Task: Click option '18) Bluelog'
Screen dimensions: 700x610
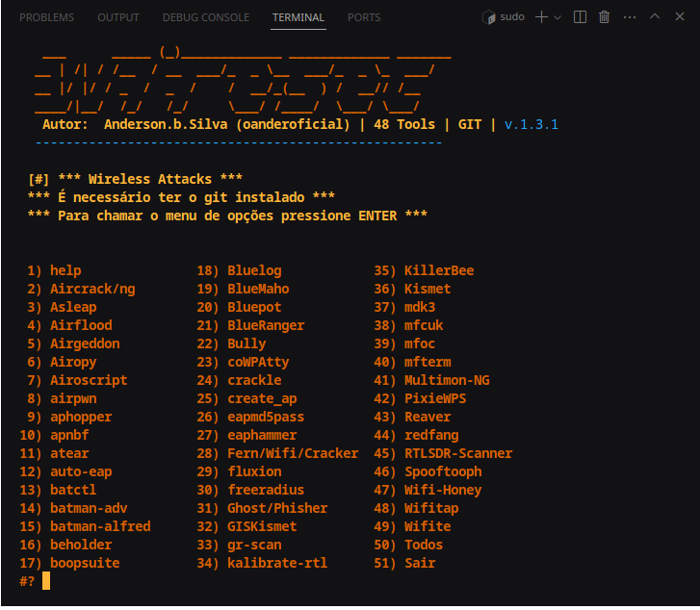Action: tap(239, 270)
